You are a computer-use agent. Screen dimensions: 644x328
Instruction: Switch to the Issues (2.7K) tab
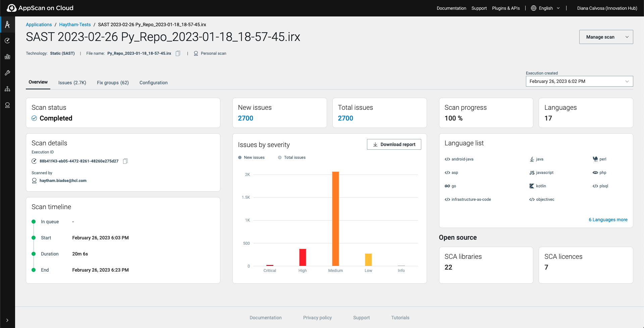72,83
